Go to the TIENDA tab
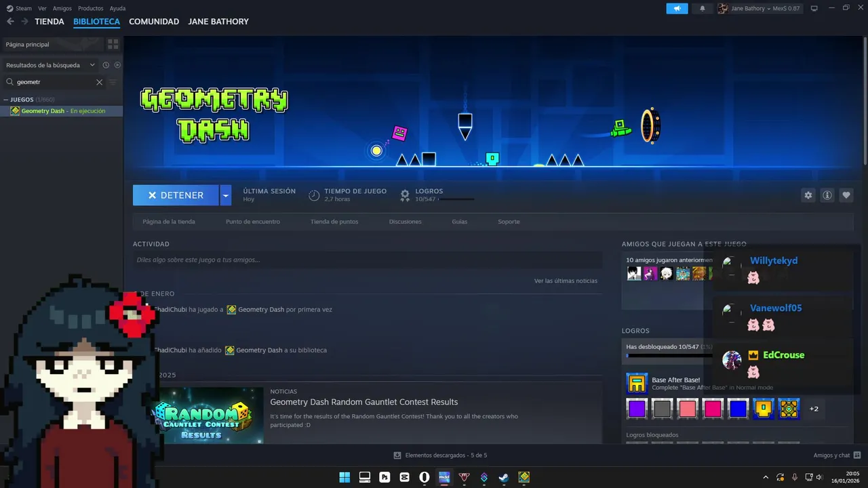868x488 pixels. tap(50, 22)
